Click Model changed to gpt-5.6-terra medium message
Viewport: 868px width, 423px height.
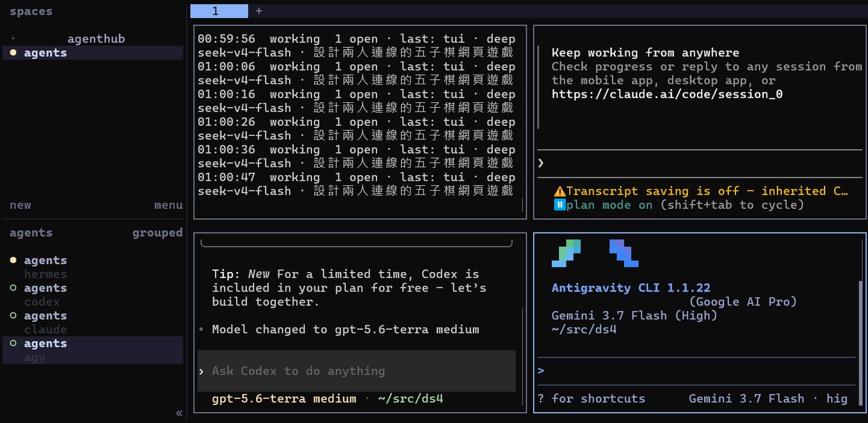pos(345,329)
